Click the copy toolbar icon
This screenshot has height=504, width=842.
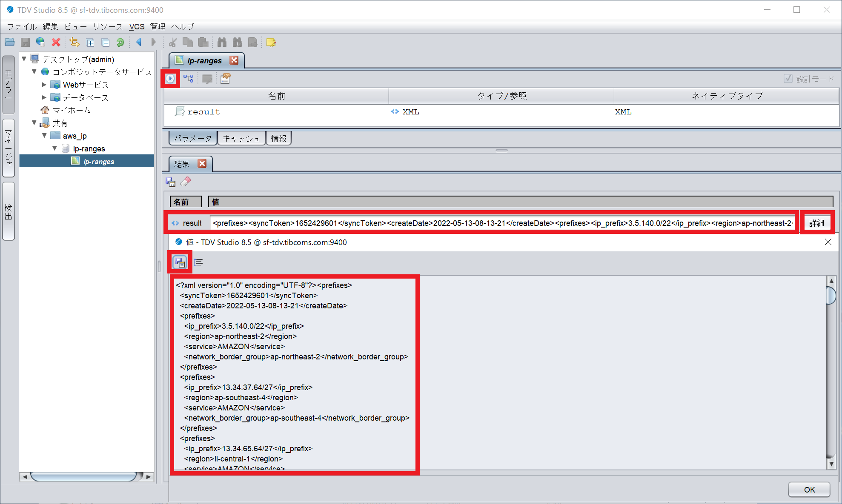point(188,42)
